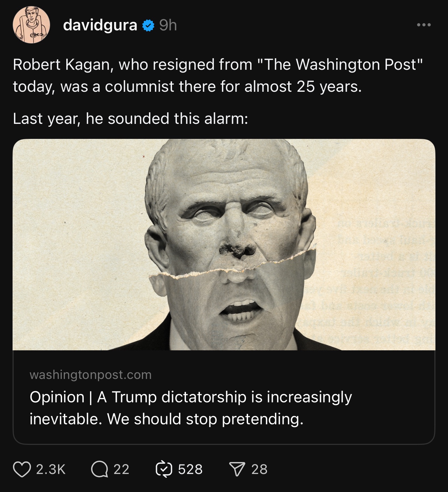Like the post with the heart icon
The height and width of the screenshot is (492, 448).
pyautogui.click(x=22, y=469)
